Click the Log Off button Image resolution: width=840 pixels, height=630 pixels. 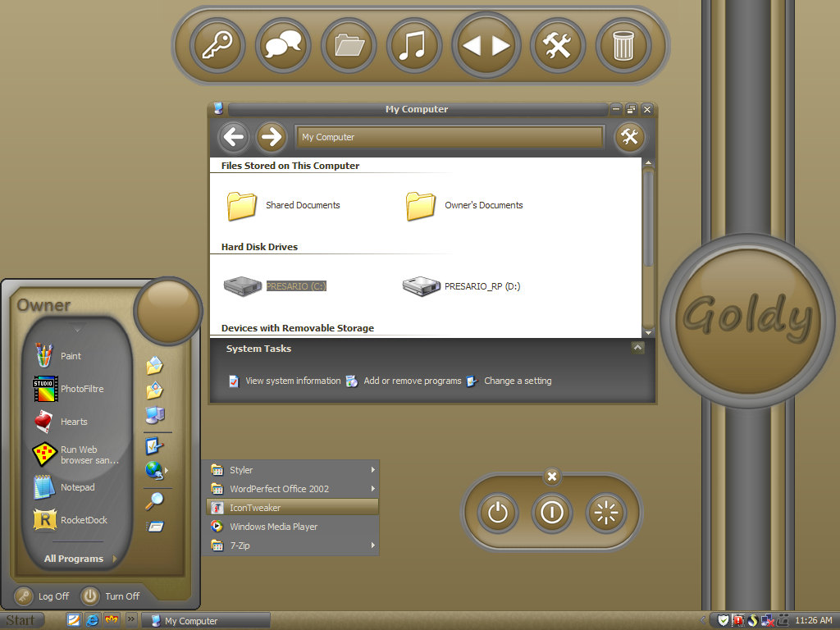pos(43,596)
